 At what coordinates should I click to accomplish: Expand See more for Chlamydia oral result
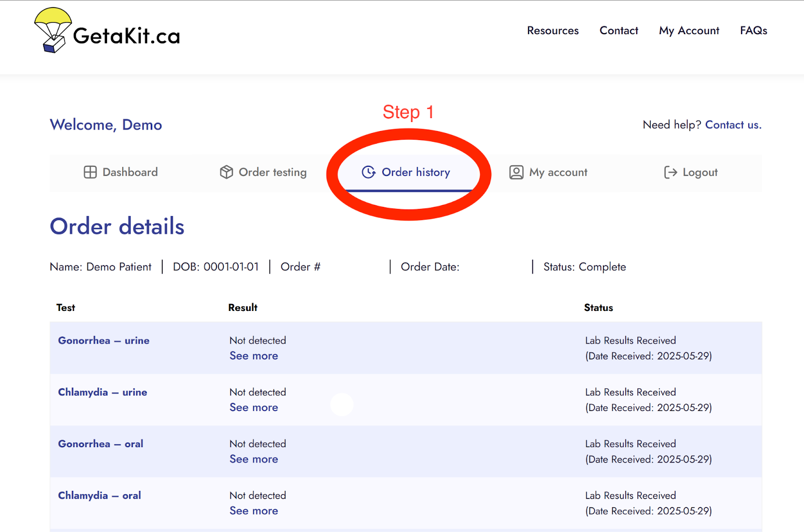254,511
